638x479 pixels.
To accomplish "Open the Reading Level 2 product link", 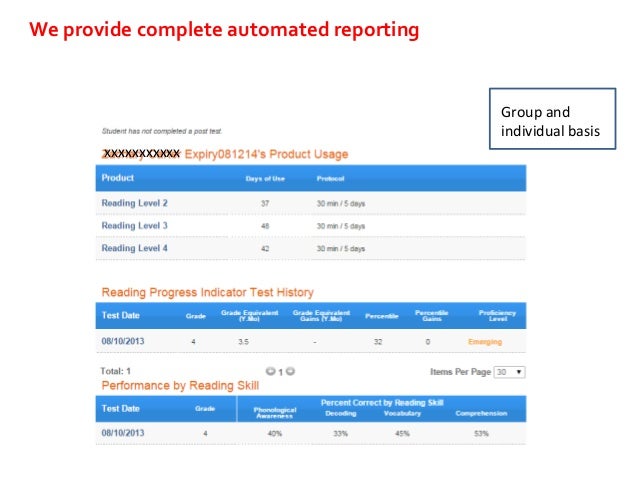I will click(x=134, y=203).
